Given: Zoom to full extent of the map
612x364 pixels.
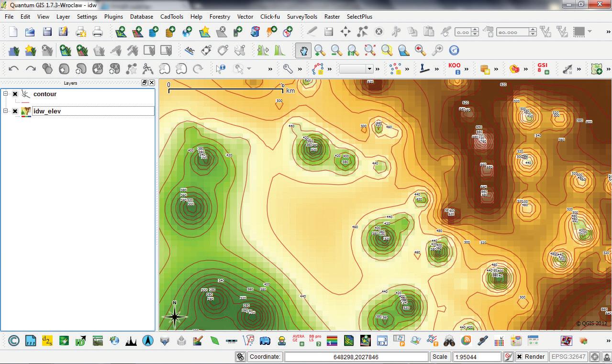Looking at the screenshot, I should pos(370,50).
